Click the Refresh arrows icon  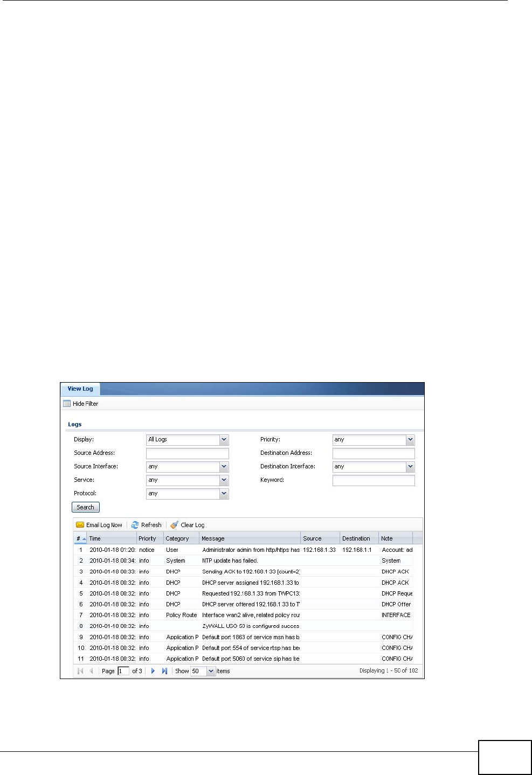coord(135,525)
